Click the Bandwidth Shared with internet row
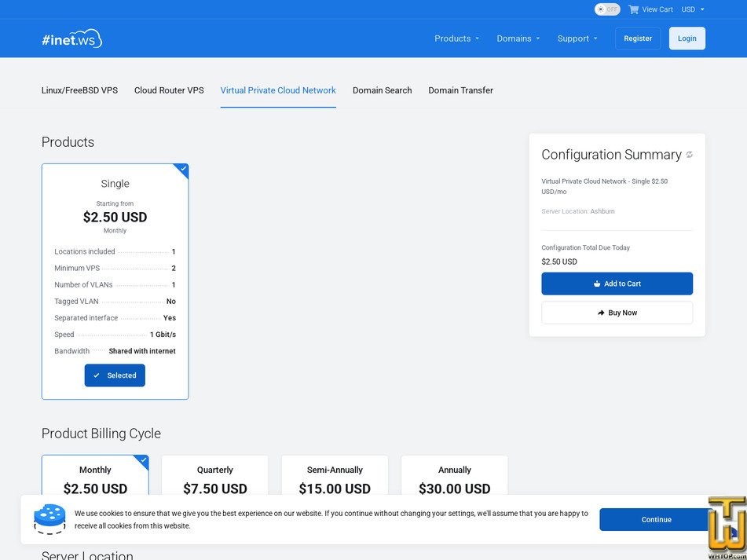The width and height of the screenshot is (747, 560). [x=115, y=351]
